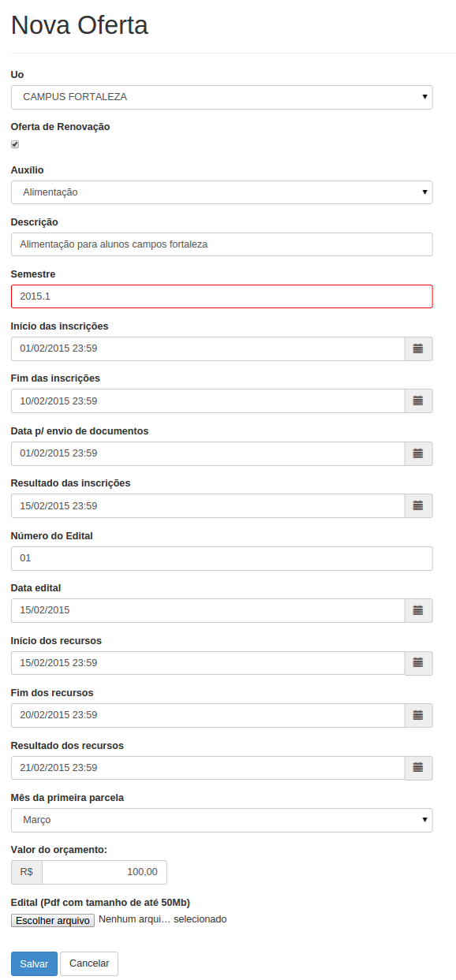Screen dimensions: 456x980
Task: Open calendar for Fim dos recursos
Action: pyautogui.click(x=418, y=715)
